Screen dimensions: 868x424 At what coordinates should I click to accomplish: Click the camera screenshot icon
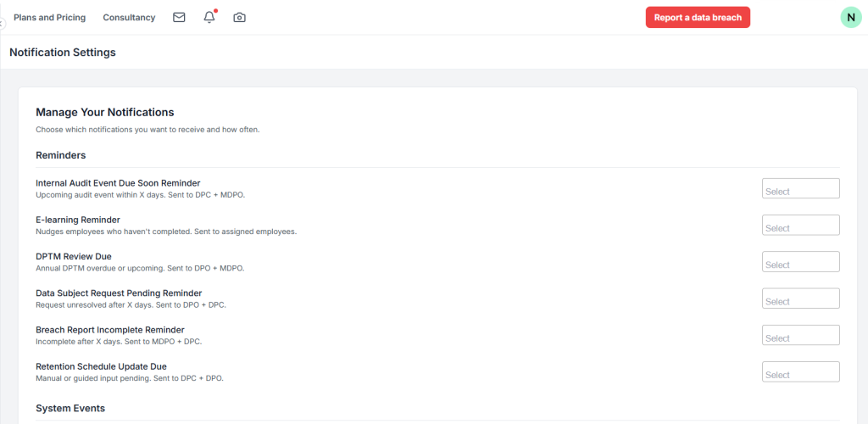click(240, 17)
